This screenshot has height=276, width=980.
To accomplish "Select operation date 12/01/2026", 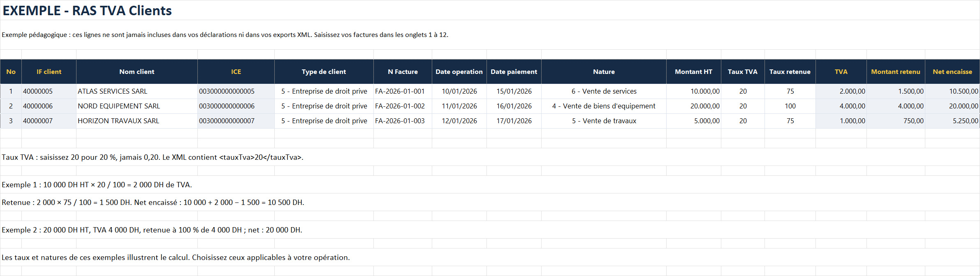I will click(x=459, y=121).
